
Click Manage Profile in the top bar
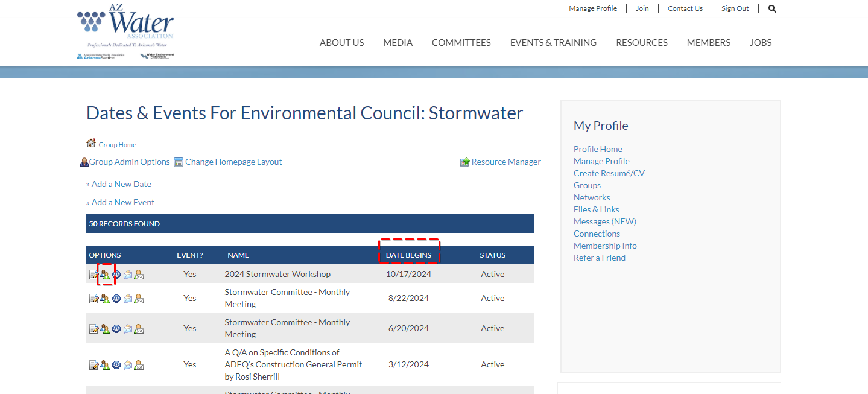click(593, 8)
